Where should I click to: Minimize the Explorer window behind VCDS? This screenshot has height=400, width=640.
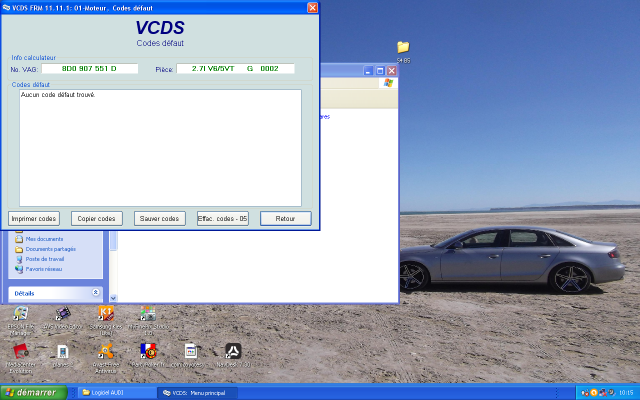click(x=368, y=71)
